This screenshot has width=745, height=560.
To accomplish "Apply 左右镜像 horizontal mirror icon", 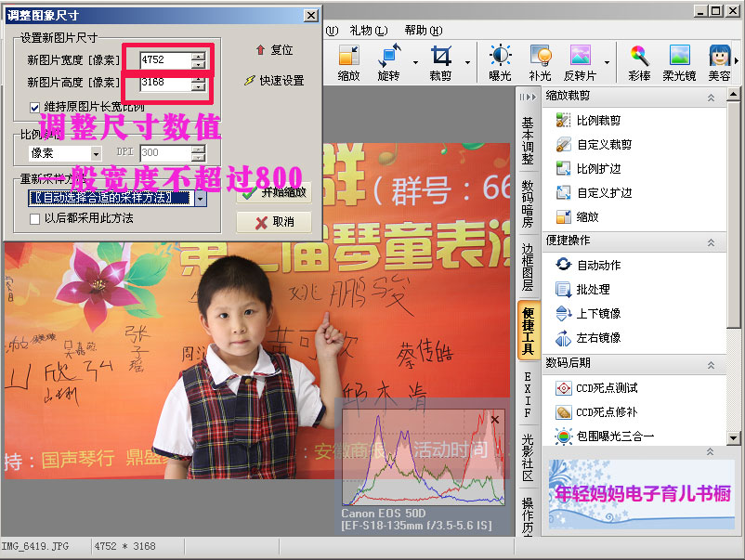I will (564, 338).
